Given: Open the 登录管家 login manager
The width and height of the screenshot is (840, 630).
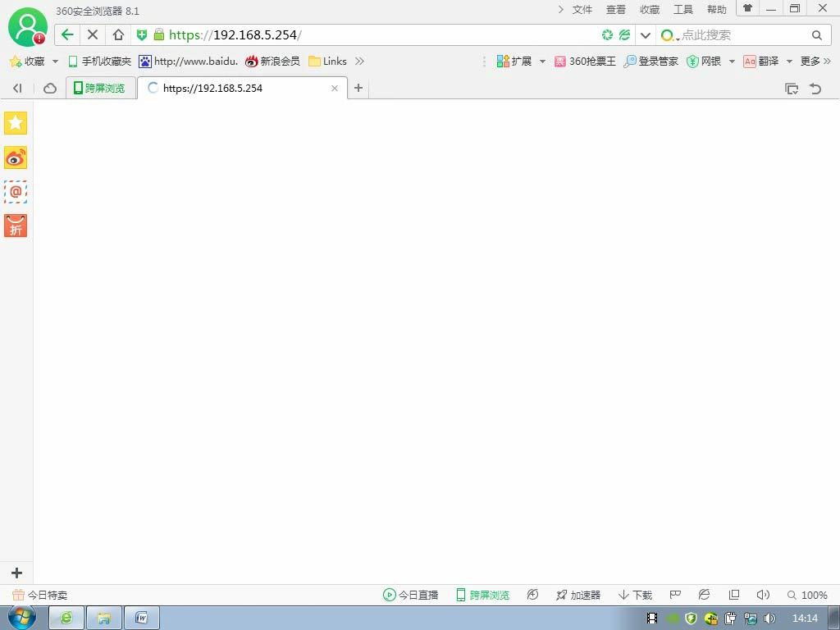Looking at the screenshot, I should coord(651,61).
